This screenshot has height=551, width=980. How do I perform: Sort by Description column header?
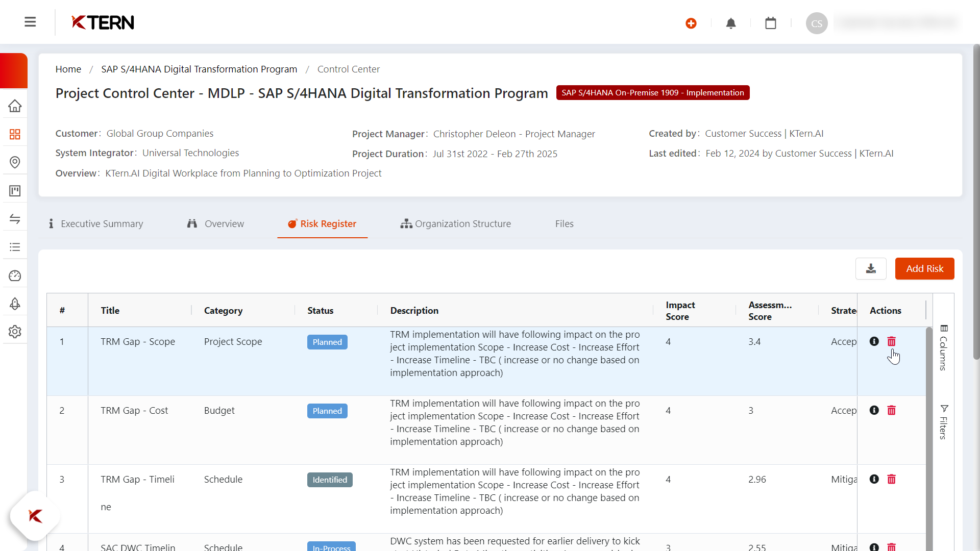click(x=414, y=311)
